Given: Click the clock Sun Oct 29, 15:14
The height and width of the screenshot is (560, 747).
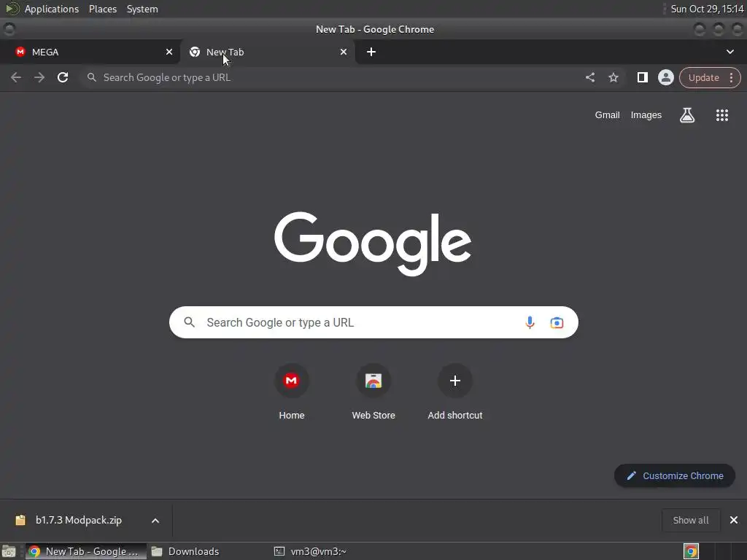Looking at the screenshot, I should [707, 9].
